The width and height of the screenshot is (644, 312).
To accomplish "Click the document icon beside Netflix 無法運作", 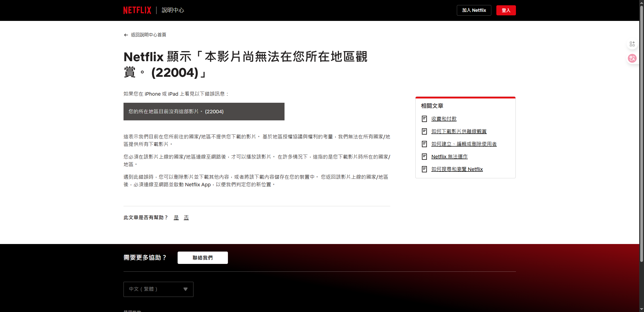I will 424,157.
